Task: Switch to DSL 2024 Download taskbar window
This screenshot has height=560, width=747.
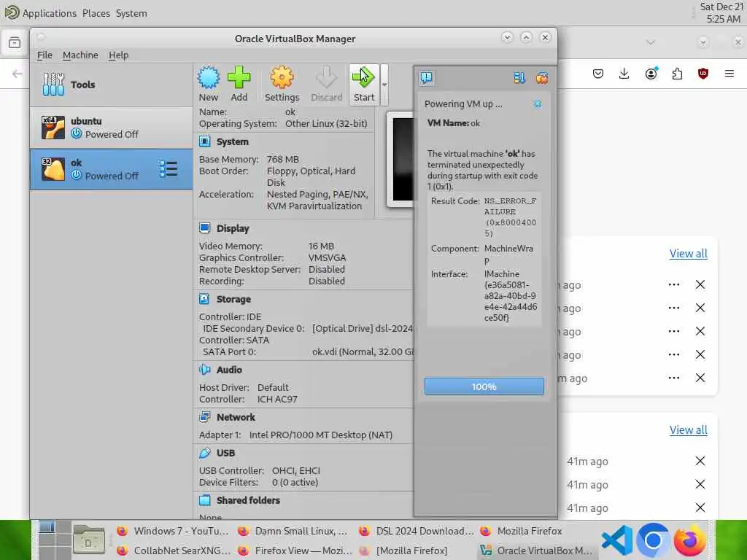Action: [416, 531]
